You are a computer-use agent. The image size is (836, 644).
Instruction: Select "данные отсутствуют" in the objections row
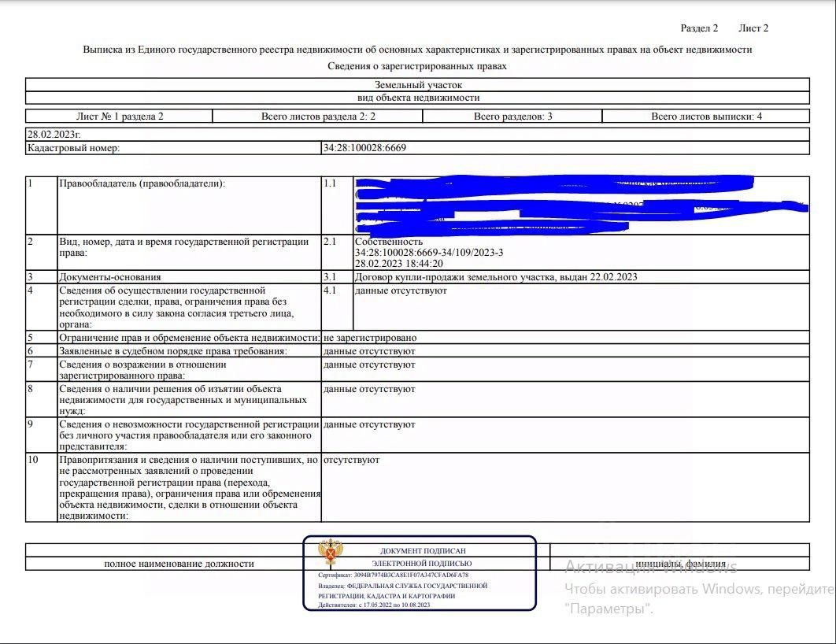369,365
